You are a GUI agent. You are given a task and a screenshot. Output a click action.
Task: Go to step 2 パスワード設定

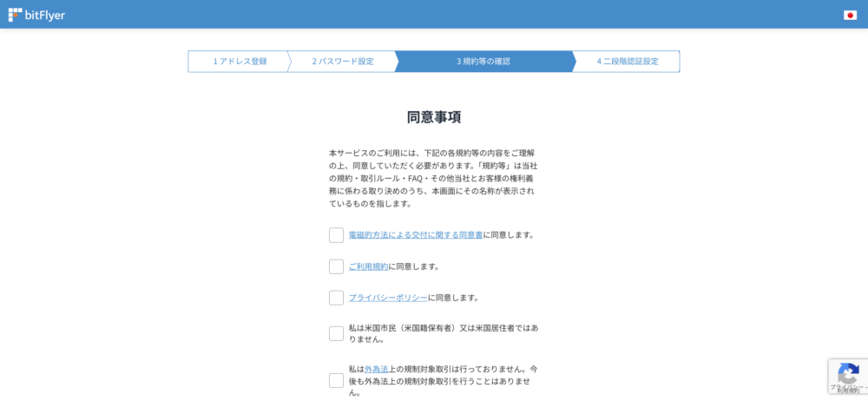[343, 62]
